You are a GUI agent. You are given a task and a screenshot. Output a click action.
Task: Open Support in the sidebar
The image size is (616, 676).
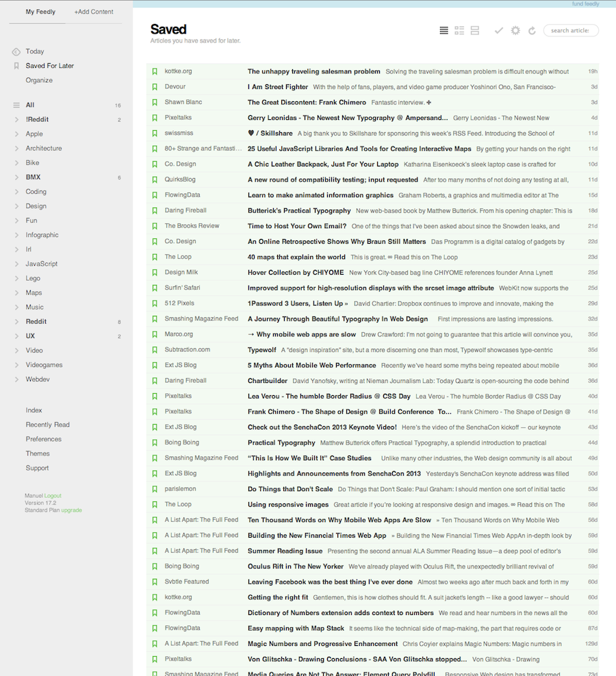[x=37, y=468]
